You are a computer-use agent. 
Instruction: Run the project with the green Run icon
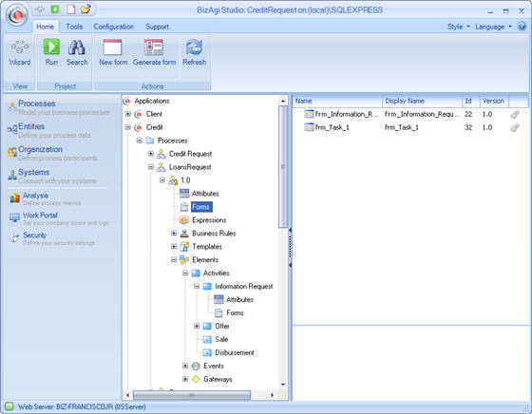51,47
